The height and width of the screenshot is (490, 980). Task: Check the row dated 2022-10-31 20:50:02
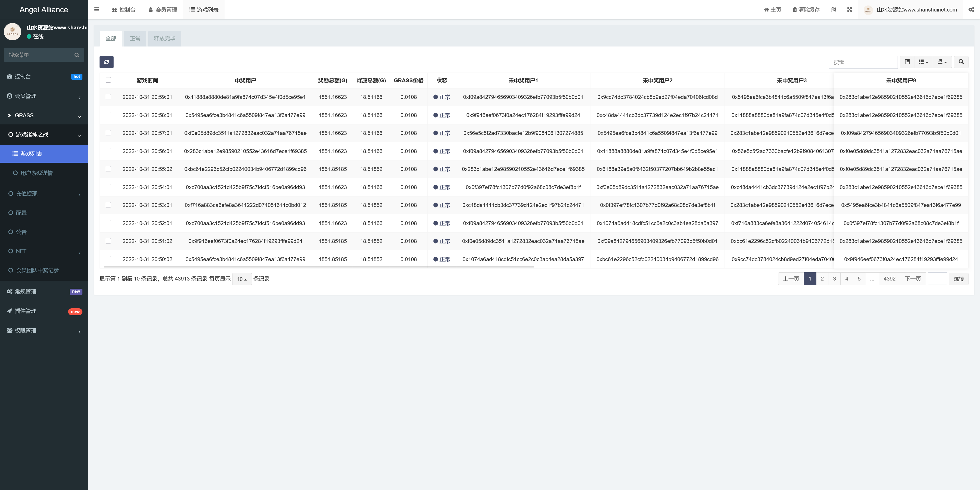point(108,259)
